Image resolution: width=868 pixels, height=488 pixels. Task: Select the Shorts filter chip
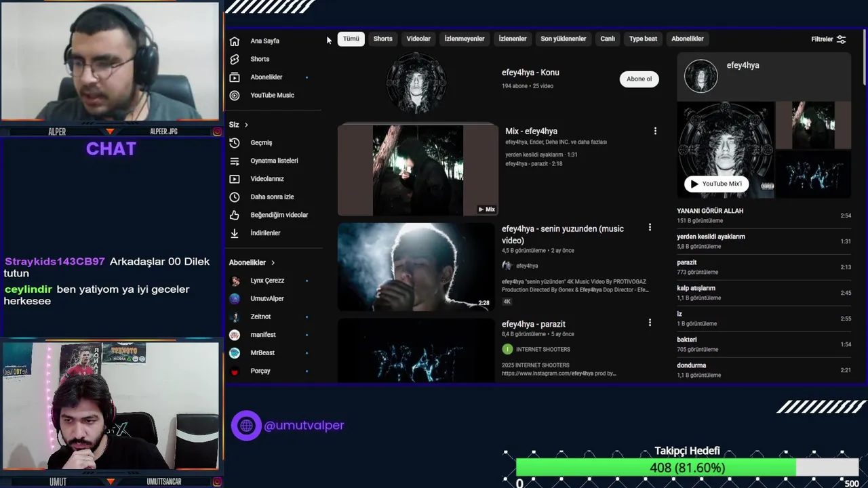383,39
